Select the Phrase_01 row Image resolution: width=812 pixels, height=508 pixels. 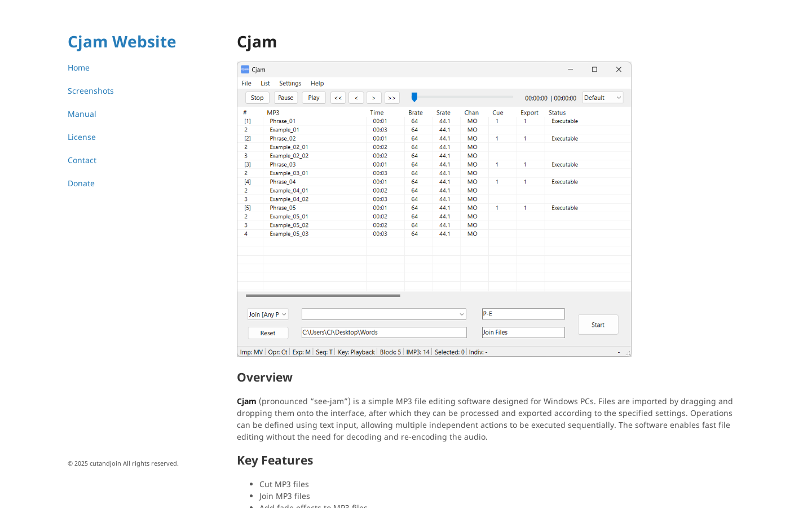point(434,121)
